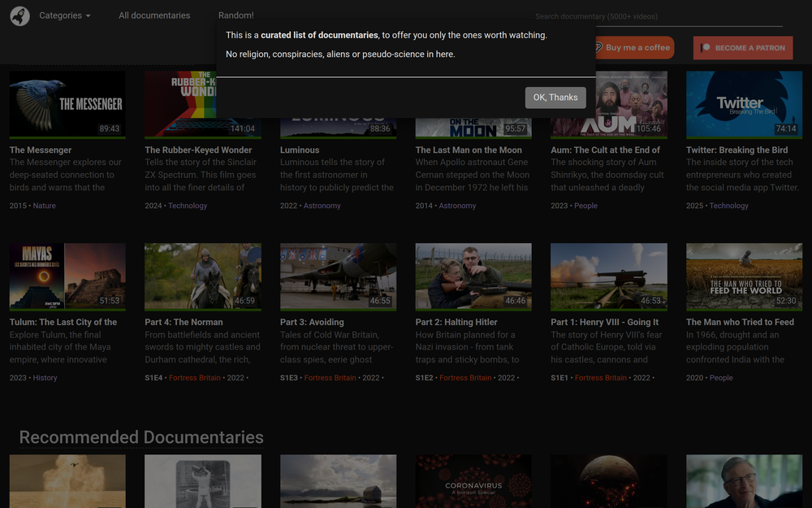The image size is (812, 508).
Task: Open recommended thumbnail with dark planet
Action: tap(609, 481)
